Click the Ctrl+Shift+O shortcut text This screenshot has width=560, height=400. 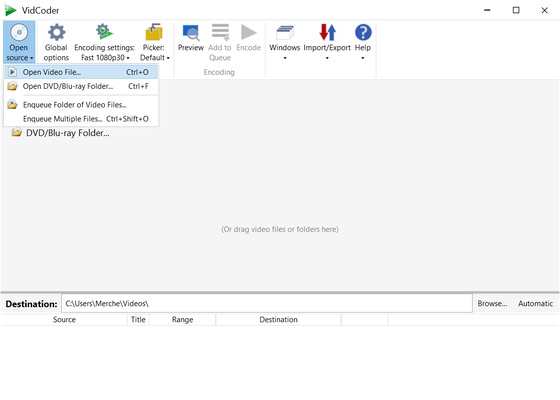127,119
